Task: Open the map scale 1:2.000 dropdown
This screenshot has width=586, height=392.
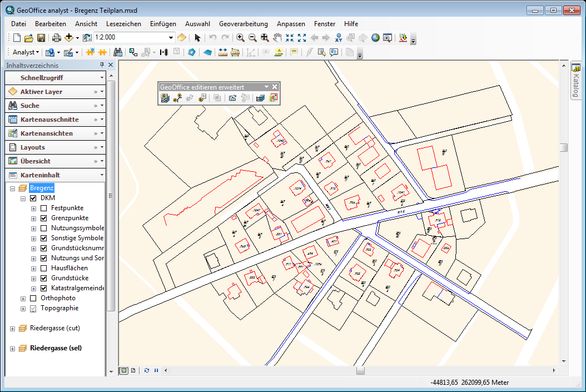Action: coord(171,38)
